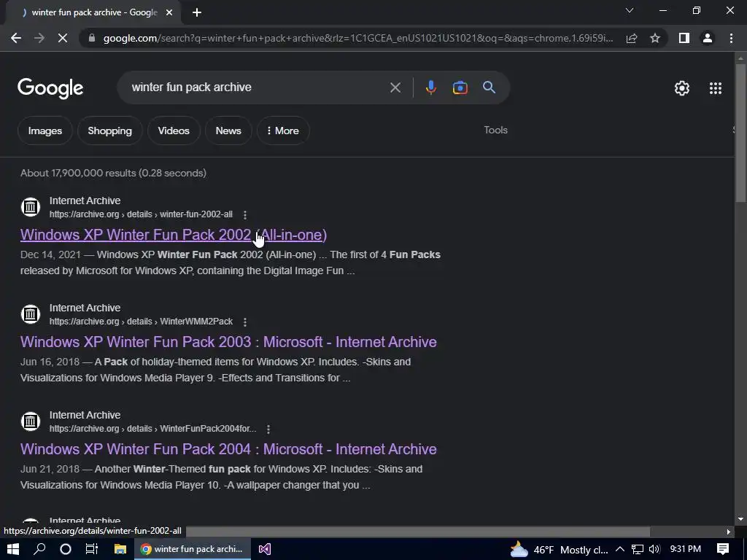The image size is (747, 560).
Task: Open Chrome's three-dot menu
Action: [731, 38]
